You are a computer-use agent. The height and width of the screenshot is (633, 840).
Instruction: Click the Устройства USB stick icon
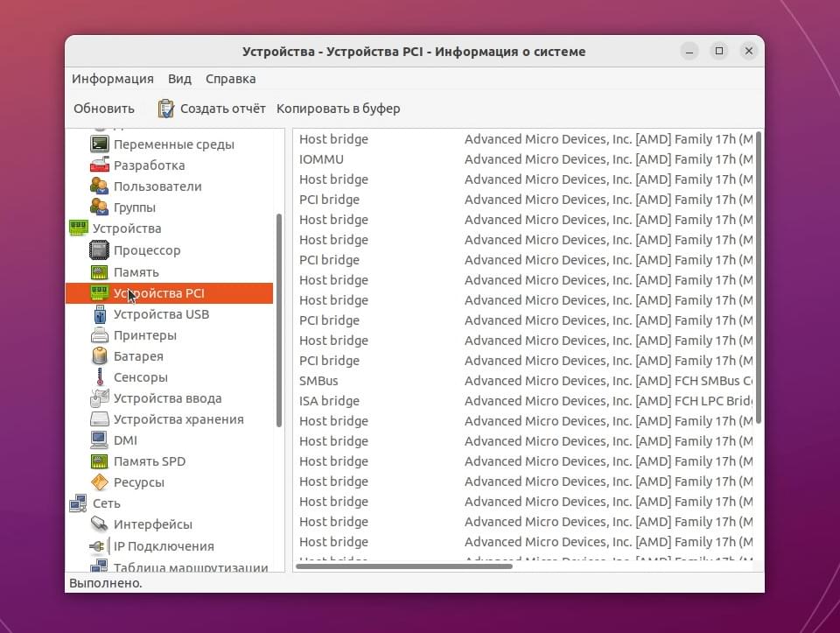[x=100, y=314]
